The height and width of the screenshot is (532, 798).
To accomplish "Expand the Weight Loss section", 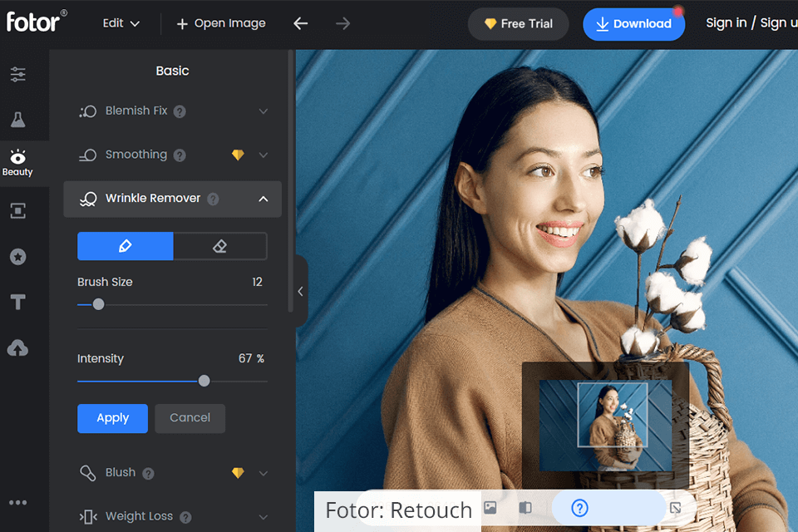I will click(x=264, y=517).
